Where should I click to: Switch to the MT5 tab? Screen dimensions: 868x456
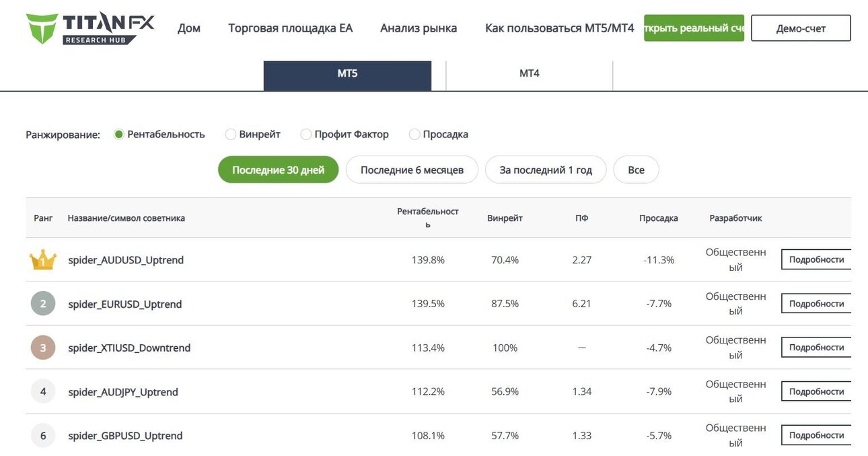coord(347,75)
